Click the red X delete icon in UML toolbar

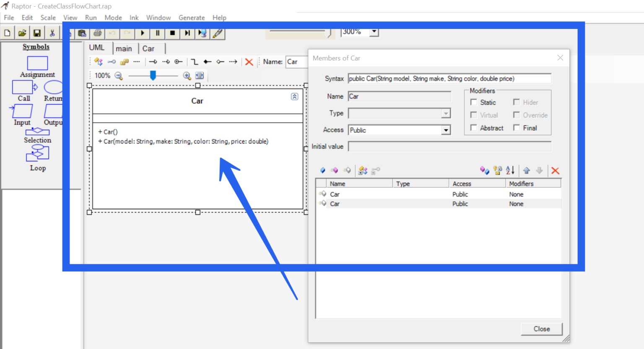(249, 62)
